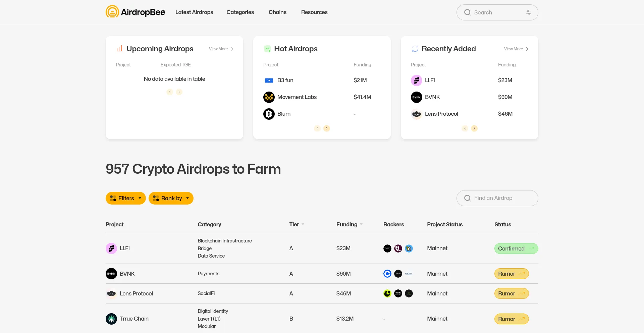Open the Rank by dropdown
Image resolution: width=644 pixels, height=333 pixels.
pos(171,198)
